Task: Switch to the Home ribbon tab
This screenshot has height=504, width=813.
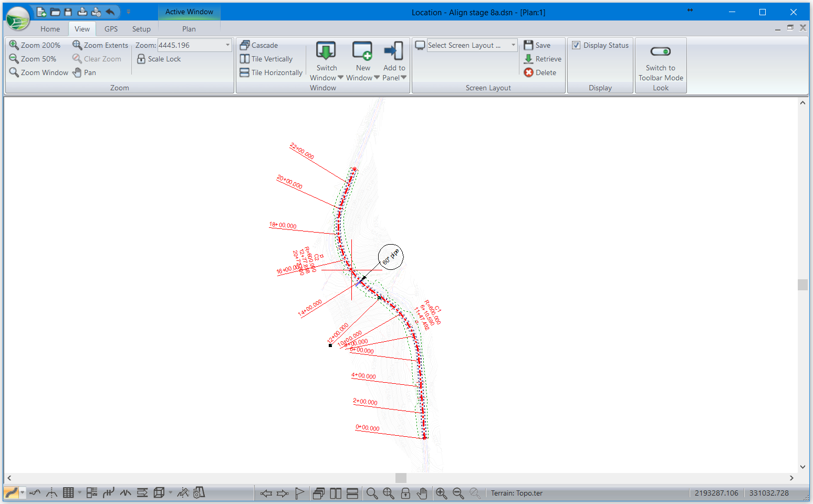Action: 50,29
